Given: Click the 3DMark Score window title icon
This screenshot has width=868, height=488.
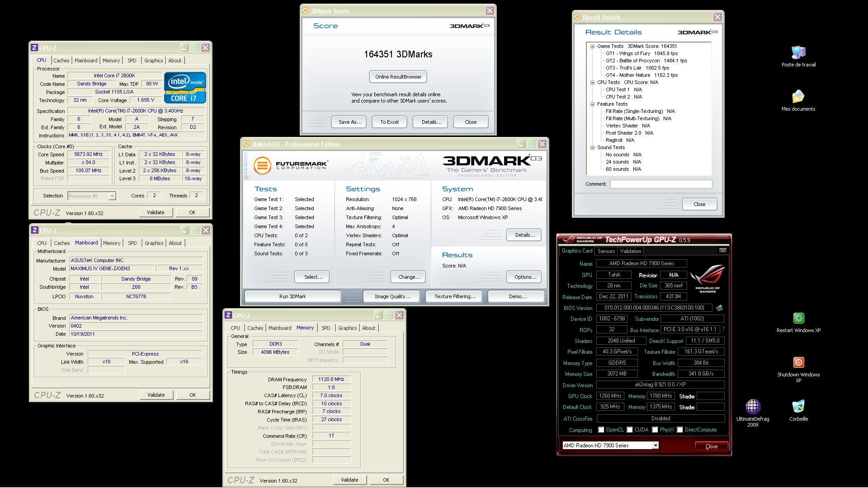Looking at the screenshot, I should click(306, 10).
